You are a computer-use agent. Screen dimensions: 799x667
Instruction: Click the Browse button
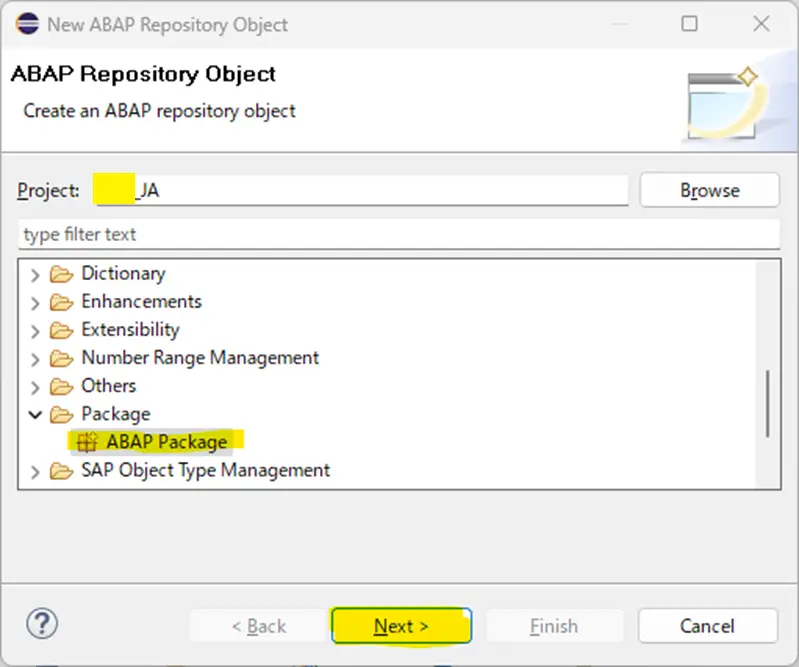click(x=709, y=190)
